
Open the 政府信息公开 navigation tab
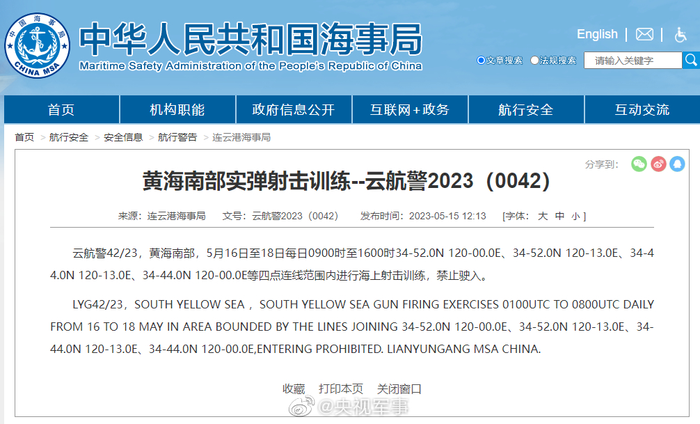click(x=293, y=109)
